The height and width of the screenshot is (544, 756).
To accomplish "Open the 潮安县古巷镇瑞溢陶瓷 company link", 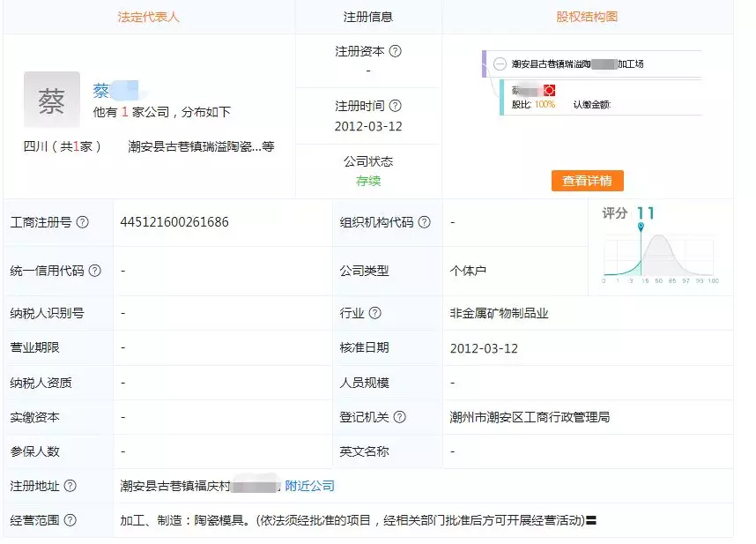I will pos(200,146).
